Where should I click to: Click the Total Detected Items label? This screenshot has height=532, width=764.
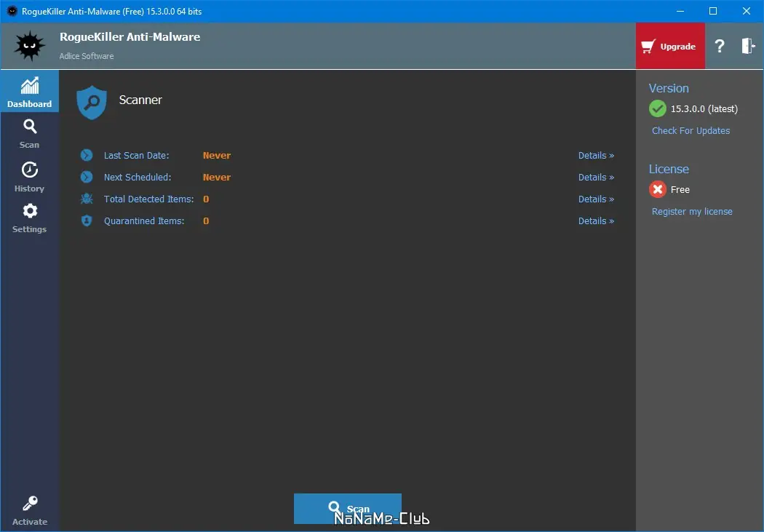click(148, 199)
